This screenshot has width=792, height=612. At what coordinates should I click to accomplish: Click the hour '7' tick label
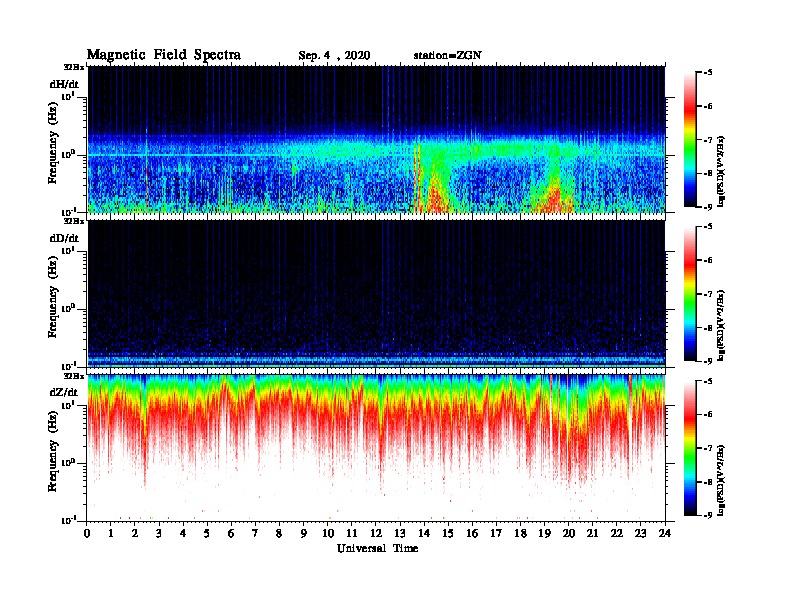(x=256, y=534)
